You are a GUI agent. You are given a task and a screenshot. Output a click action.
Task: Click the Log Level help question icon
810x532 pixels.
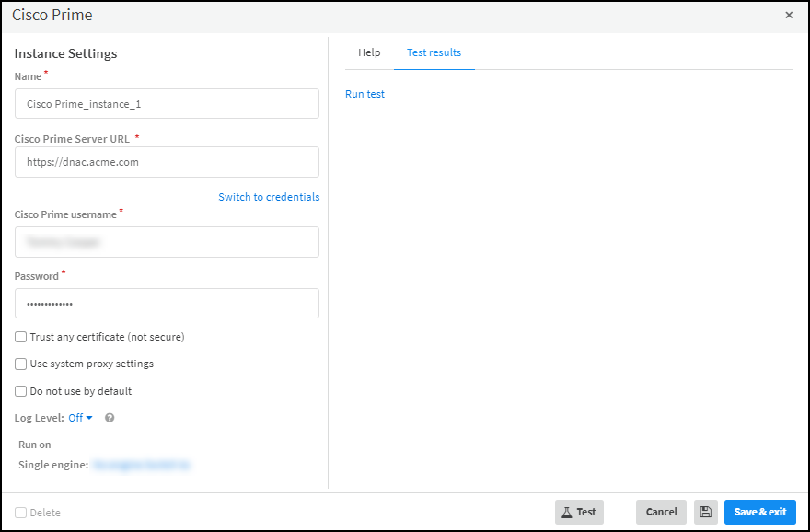coord(110,418)
